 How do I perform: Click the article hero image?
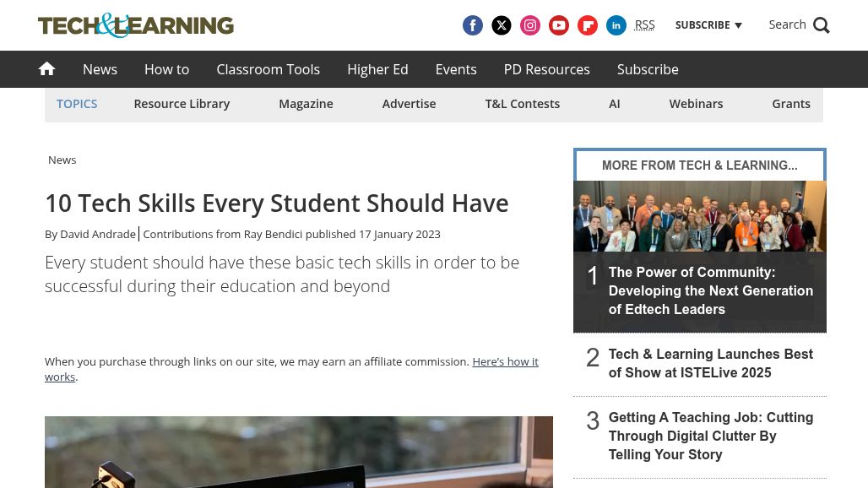[299, 452]
